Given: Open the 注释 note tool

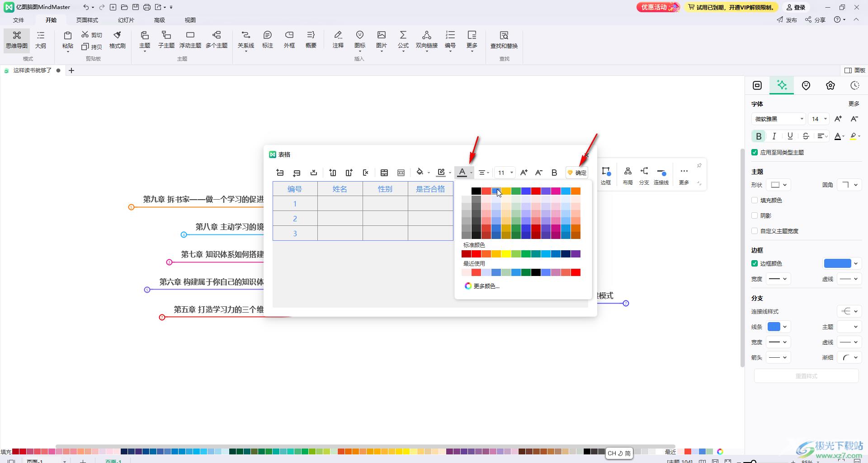Looking at the screenshot, I should click(x=338, y=40).
